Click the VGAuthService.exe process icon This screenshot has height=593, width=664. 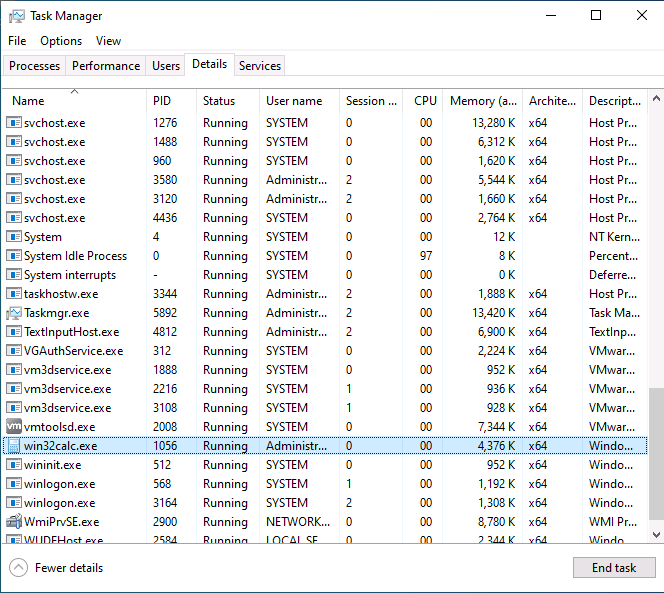click(14, 351)
